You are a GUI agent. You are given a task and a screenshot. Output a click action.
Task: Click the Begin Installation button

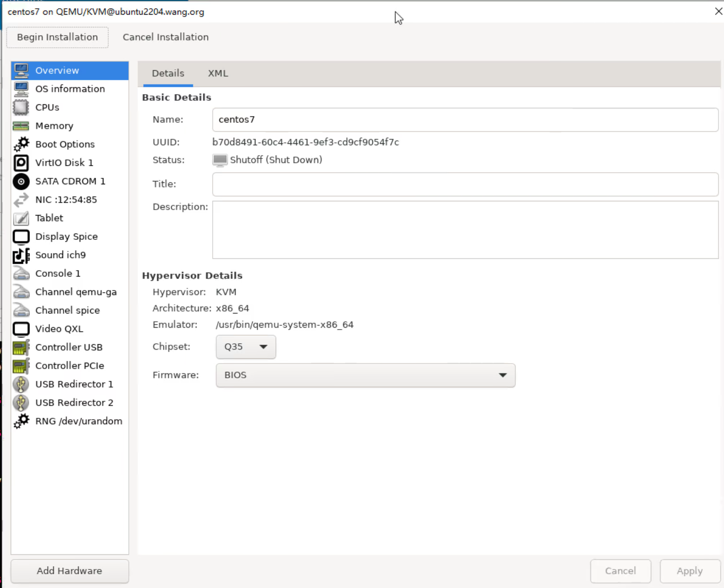[58, 37]
